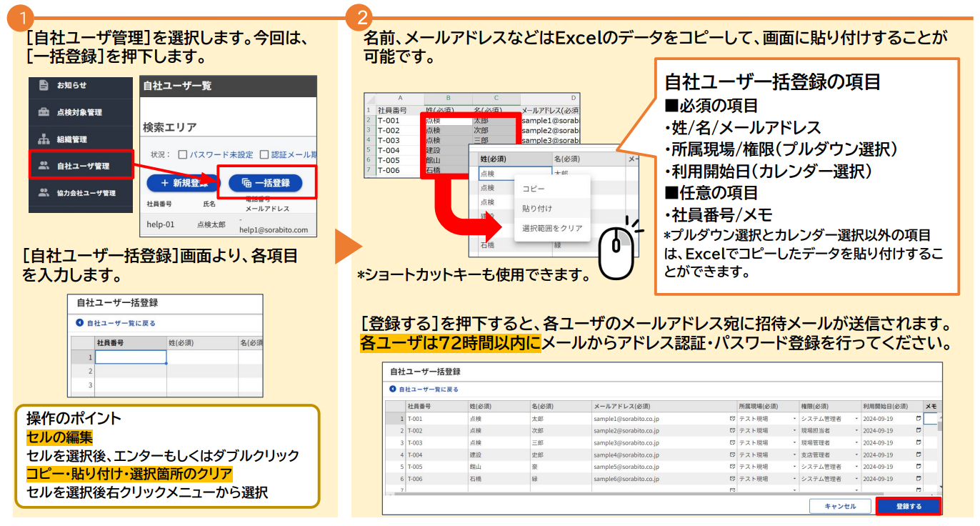Click the email icon in sample3 address cell
This screenshot has width=980, height=526.
pos(731,443)
